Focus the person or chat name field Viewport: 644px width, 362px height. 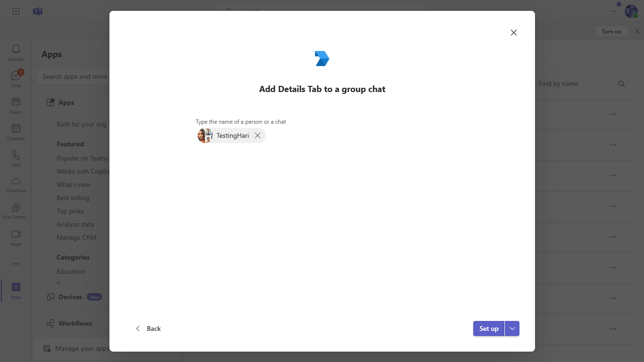click(x=322, y=135)
